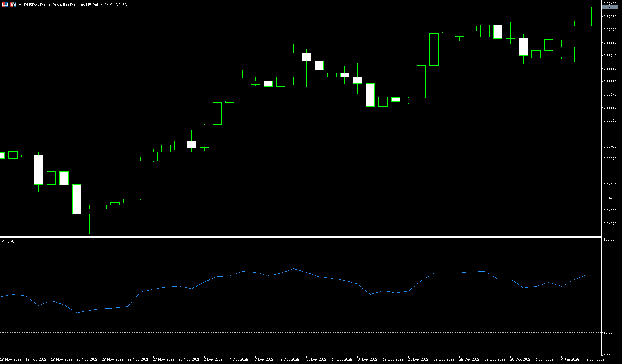Select the latest candle on 6 Jan 2026
622x364 pixels.
click(x=587, y=16)
